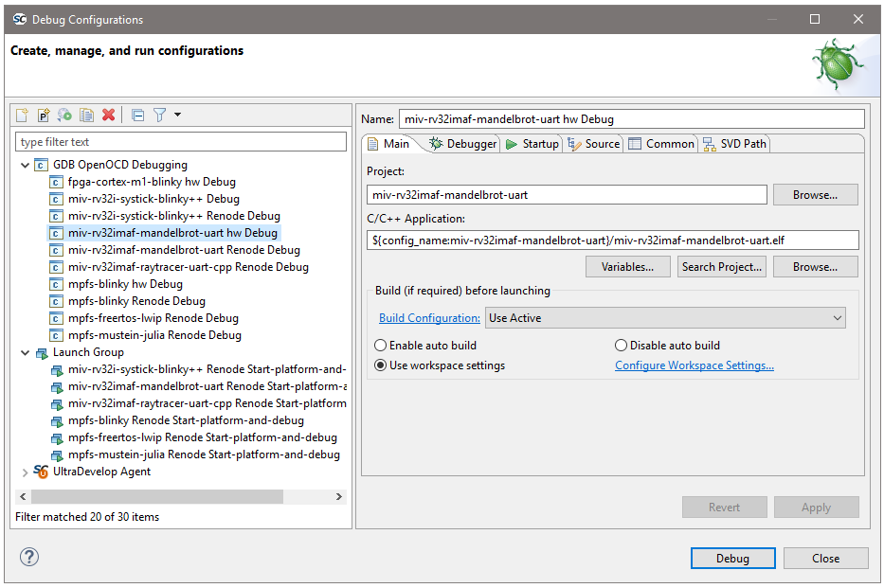Click the Debug button

click(x=733, y=558)
